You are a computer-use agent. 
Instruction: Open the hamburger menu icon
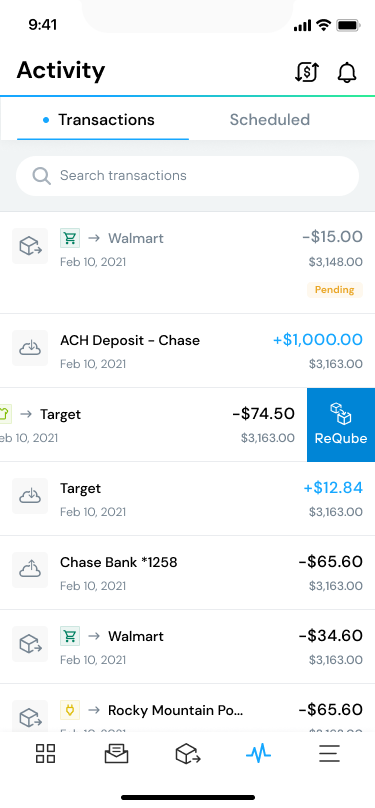coord(329,753)
